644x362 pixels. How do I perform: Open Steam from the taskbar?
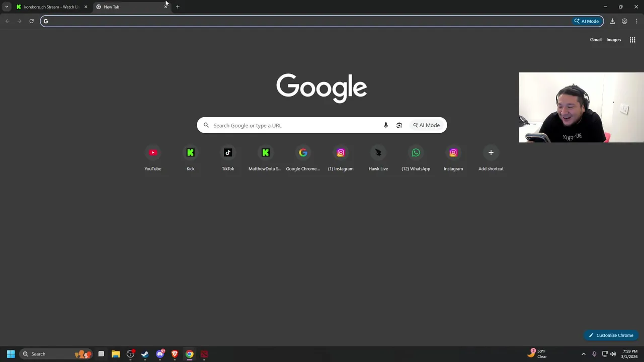click(145, 354)
